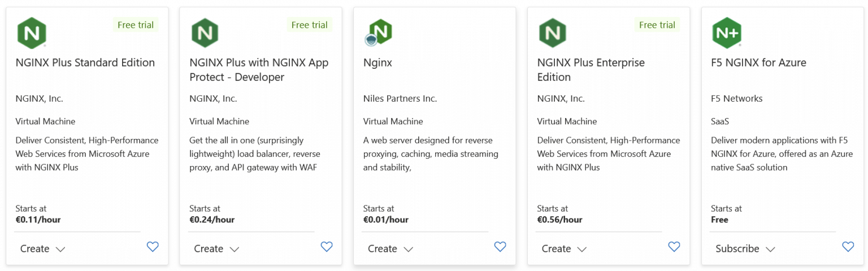This screenshot has height=271, width=868.
Task: Open Create menu for NGINX Plus Enterprise Edition
Action: 565,248
